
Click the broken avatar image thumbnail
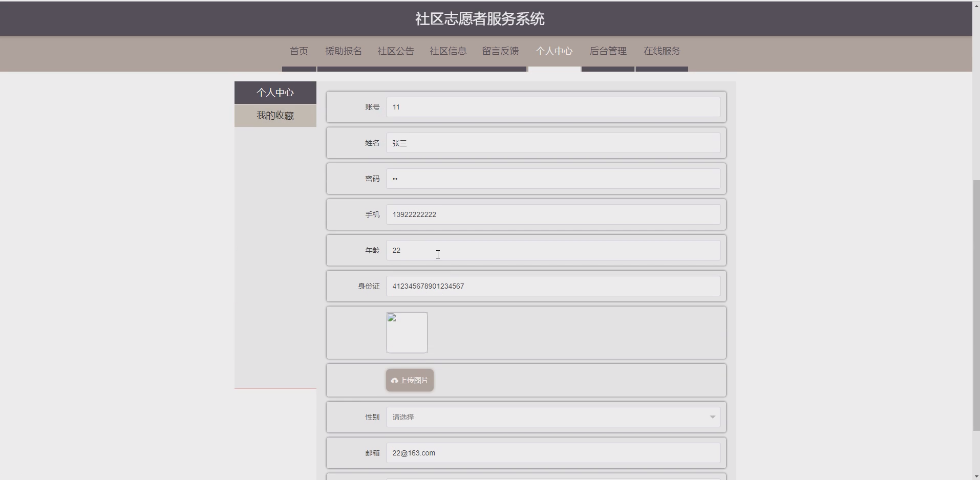(x=407, y=333)
